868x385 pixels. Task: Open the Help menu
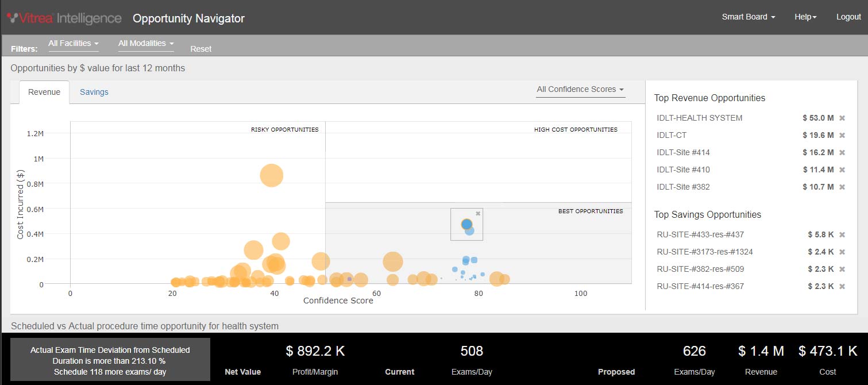[805, 17]
